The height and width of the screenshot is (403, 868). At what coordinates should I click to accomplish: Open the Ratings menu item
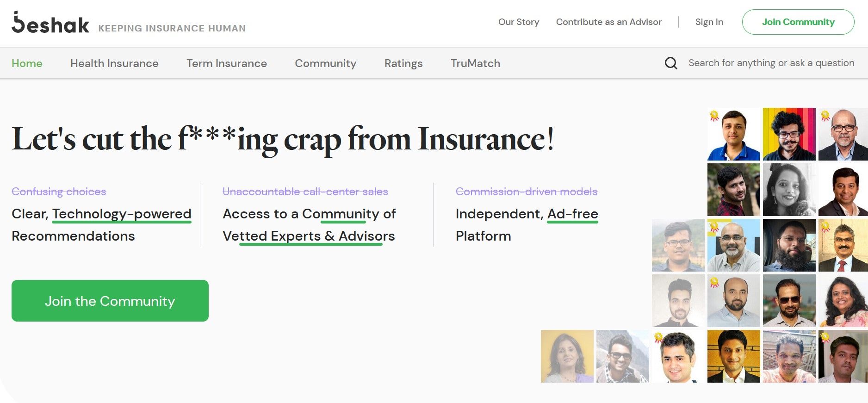(403, 63)
